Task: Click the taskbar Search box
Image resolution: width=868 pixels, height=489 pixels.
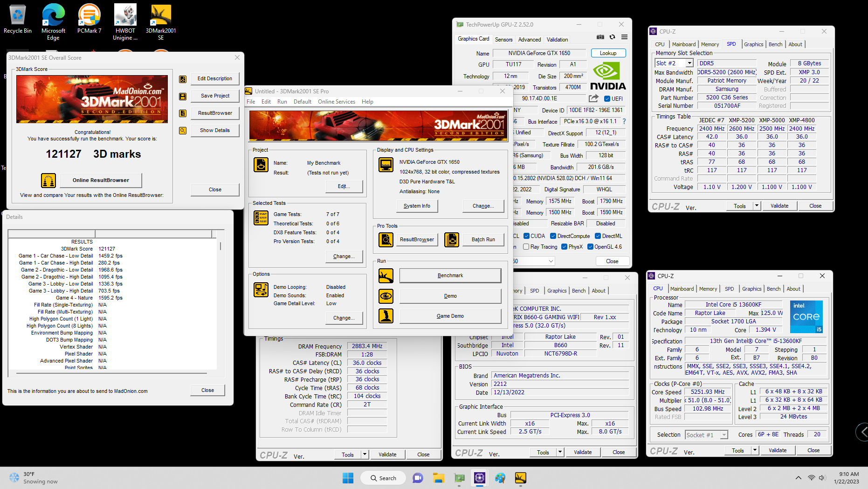Action: click(x=383, y=478)
